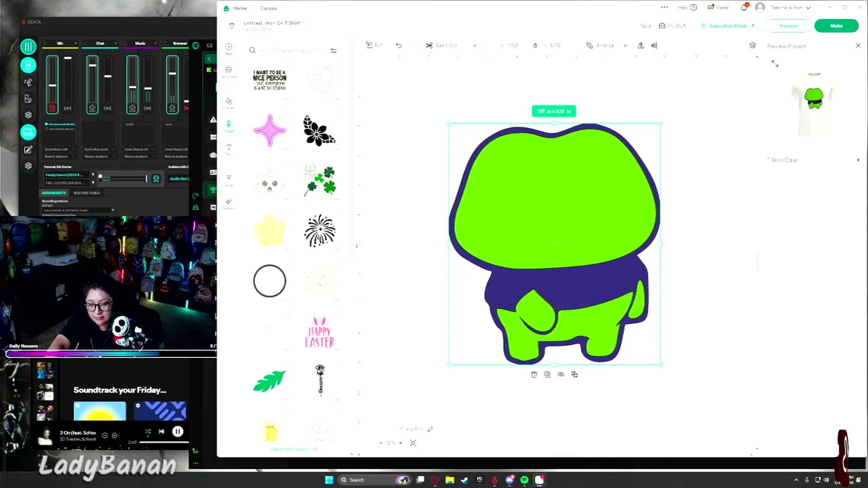Pause the Spotify track in overlay

178,431
